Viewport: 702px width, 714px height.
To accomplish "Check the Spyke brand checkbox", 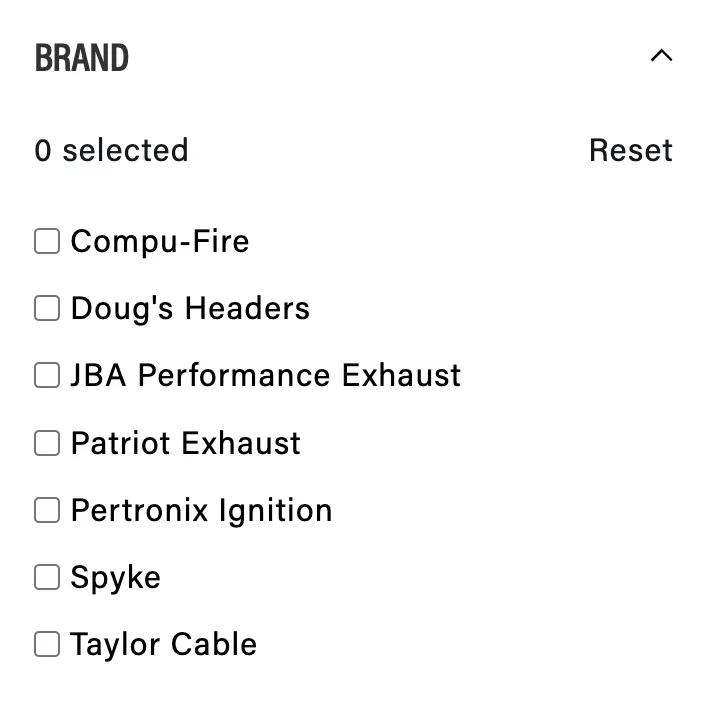I will [x=47, y=577].
